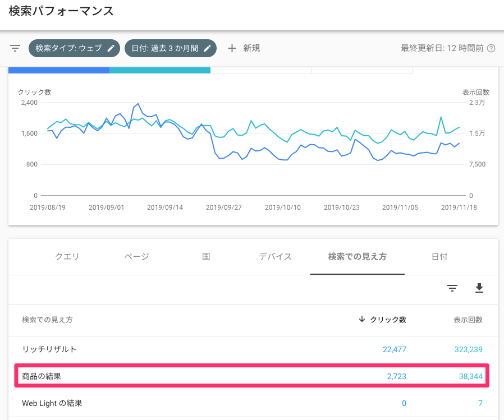Screen dimensions: 504x420
Task: Edit the 検索タイプ: ウェブ filter chip
Action: pyautogui.click(x=74, y=48)
